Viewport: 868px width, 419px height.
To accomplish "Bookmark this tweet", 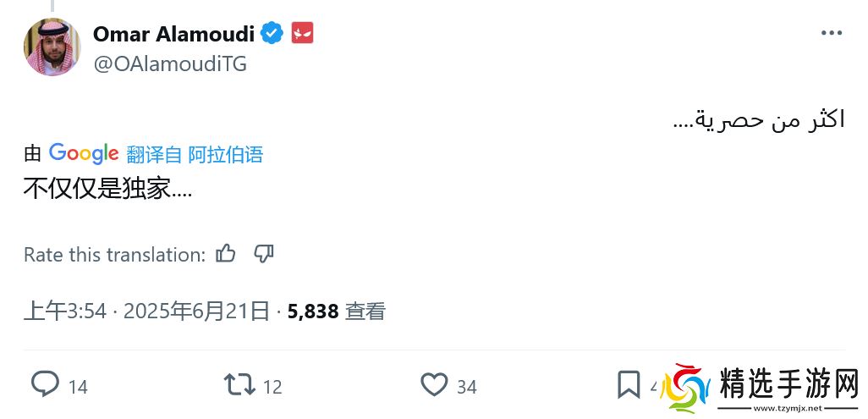I will click(629, 385).
